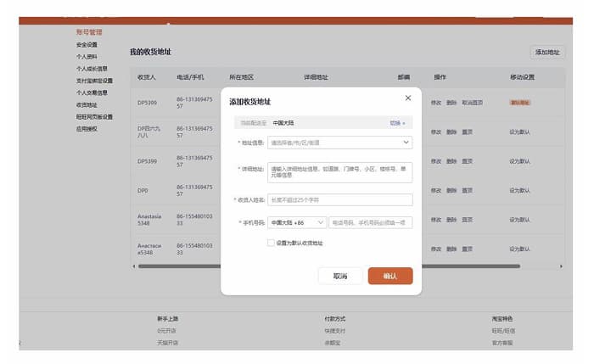Click the phone number input field
This screenshot has height=364, width=594.
(x=370, y=222)
